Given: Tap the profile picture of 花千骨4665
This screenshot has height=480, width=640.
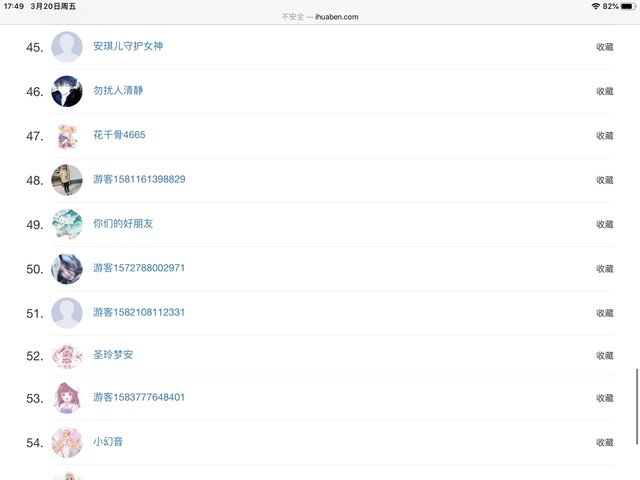Looking at the screenshot, I should (x=67, y=135).
